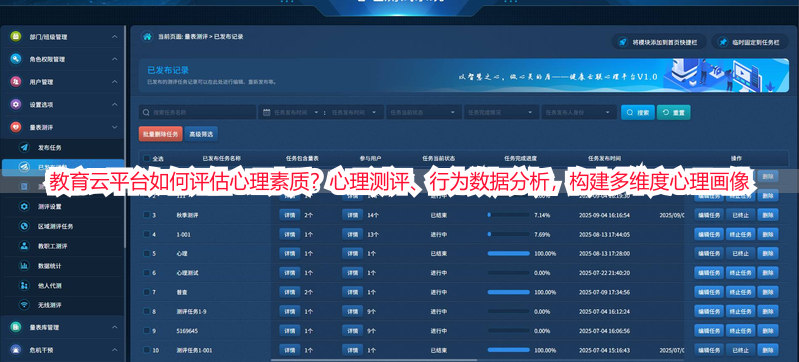Image resolution: width=799 pixels, height=362 pixels.
Task: Expand the 部门/班级管理 menu chevron
Action: (115, 37)
